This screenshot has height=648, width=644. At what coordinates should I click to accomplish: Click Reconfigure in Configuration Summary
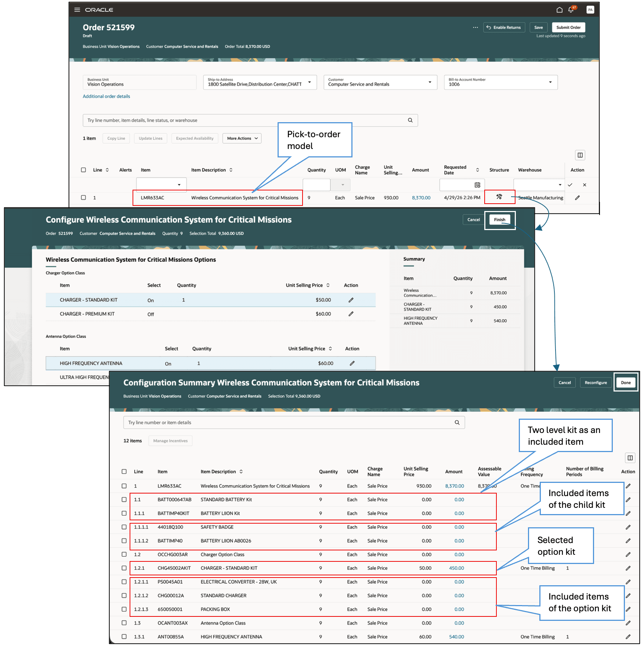[596, 383]
